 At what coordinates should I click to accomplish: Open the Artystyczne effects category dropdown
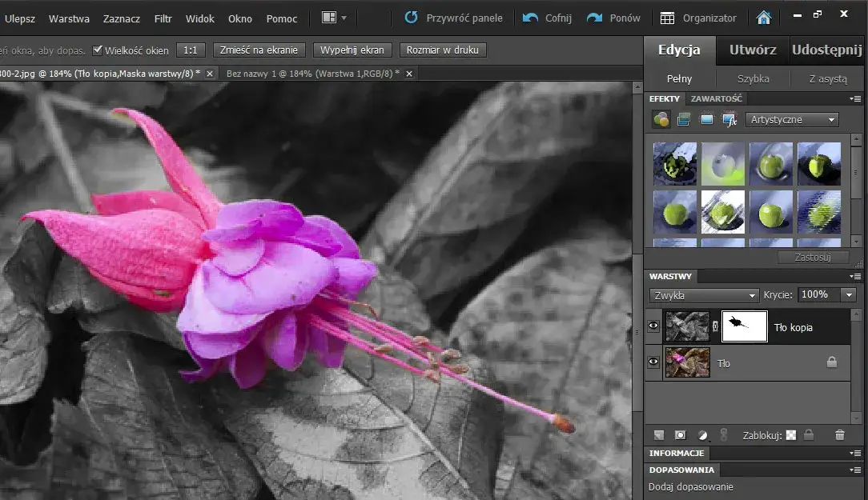coord(792,119)
